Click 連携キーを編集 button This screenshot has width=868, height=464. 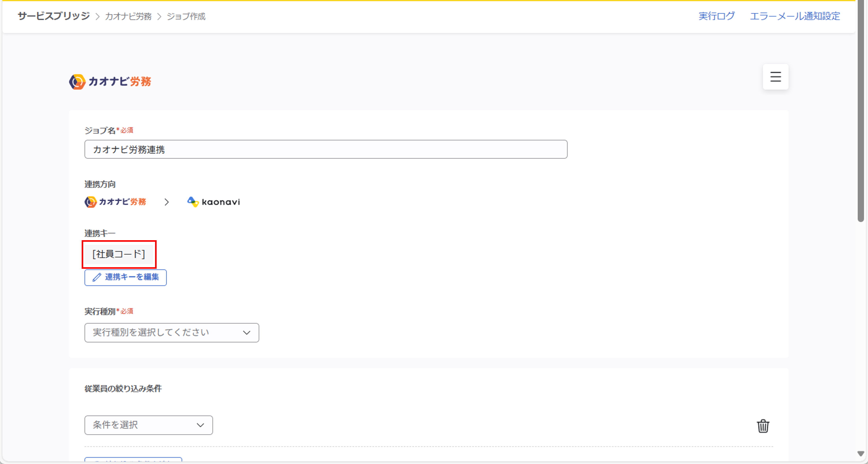125,277
